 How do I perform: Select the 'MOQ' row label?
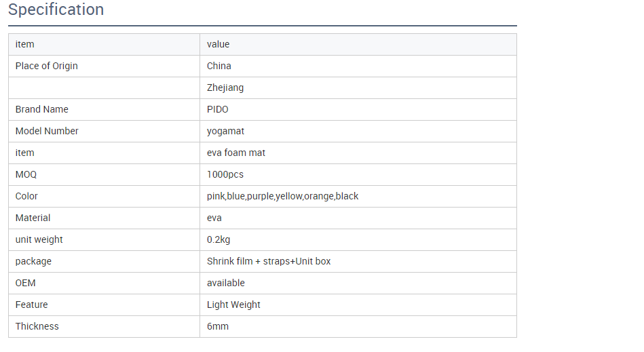tap(26, 174)
